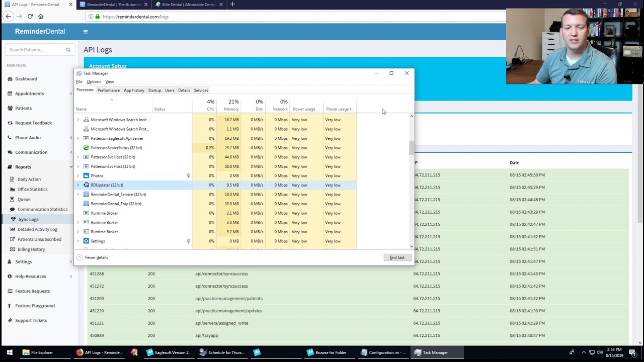644x362 pixels.
Task: Open Windows Start menu
Action: click(x=10, y=352)
